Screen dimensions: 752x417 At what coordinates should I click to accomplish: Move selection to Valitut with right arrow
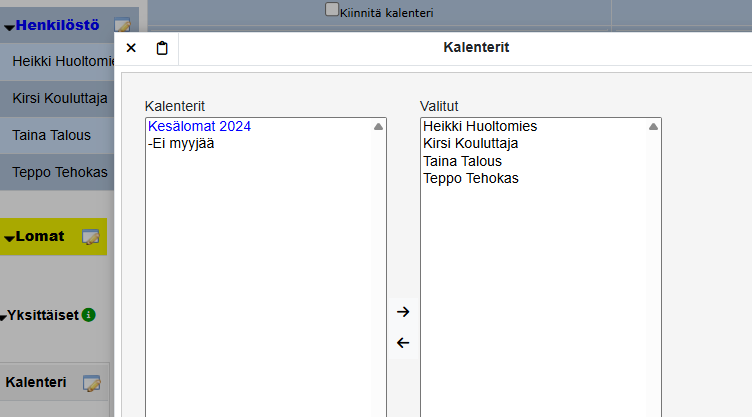[x=403, y=312]
